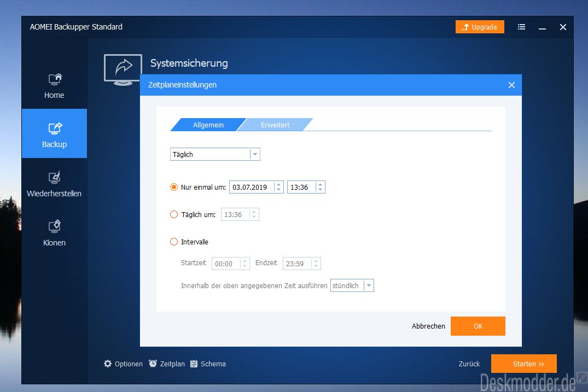The width and height of the screenshot is (588, 392).
Task: Select the Intervalle radio button
Action: (173, 242)
